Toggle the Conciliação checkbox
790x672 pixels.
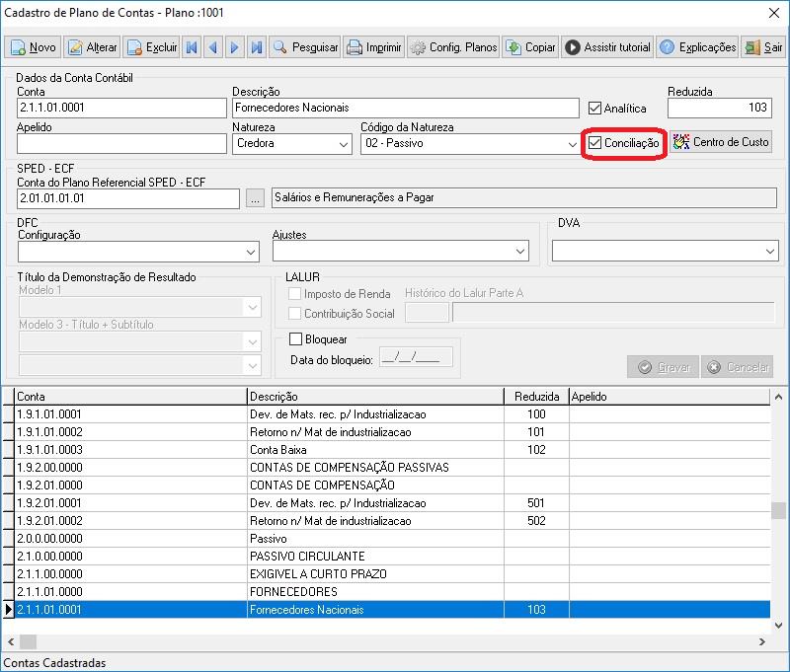[595, 143]
